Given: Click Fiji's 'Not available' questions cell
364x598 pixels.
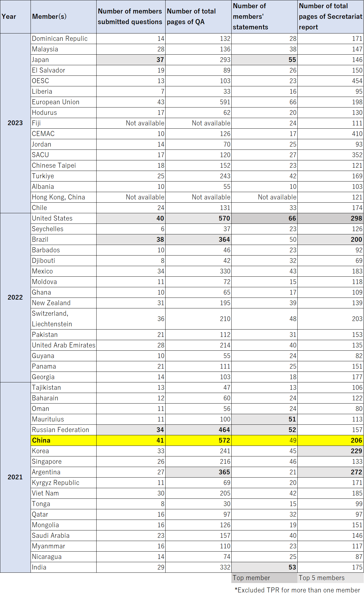Looking at the screenshot, I should pyautogui.click(x=131, y=123).
